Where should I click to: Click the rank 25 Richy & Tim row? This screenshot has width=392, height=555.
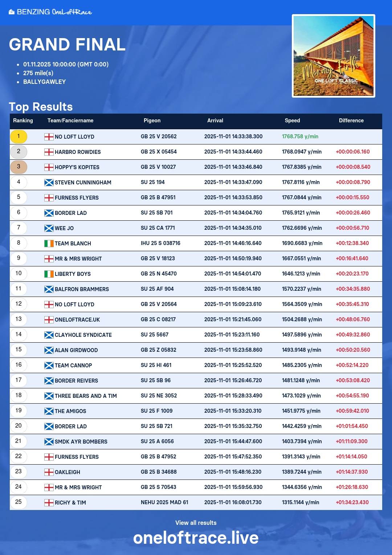196,502
